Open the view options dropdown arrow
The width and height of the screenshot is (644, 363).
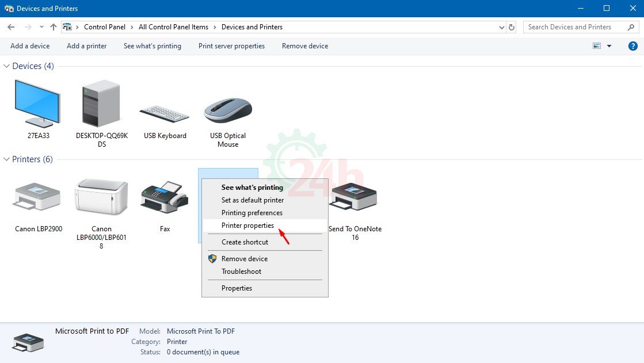pyautogui.click(x=609, y=46)
